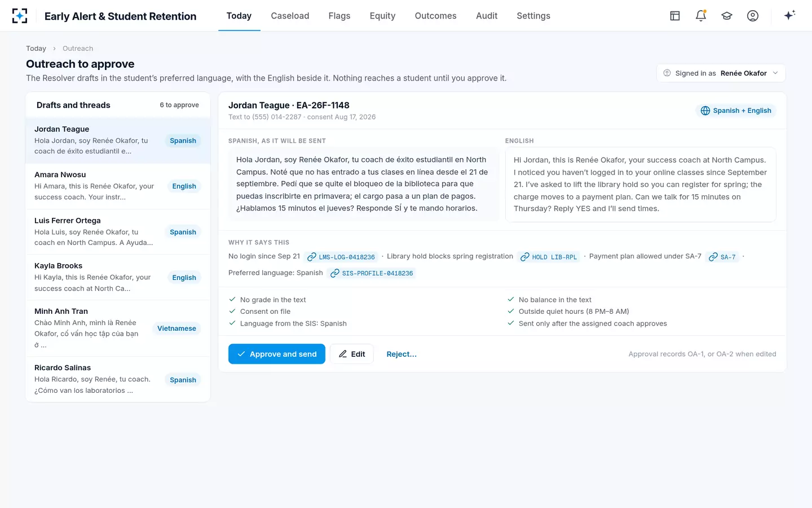812x508 pixels.
Task: Select Minh Anh Tran draft
Action: pos(118,329)
